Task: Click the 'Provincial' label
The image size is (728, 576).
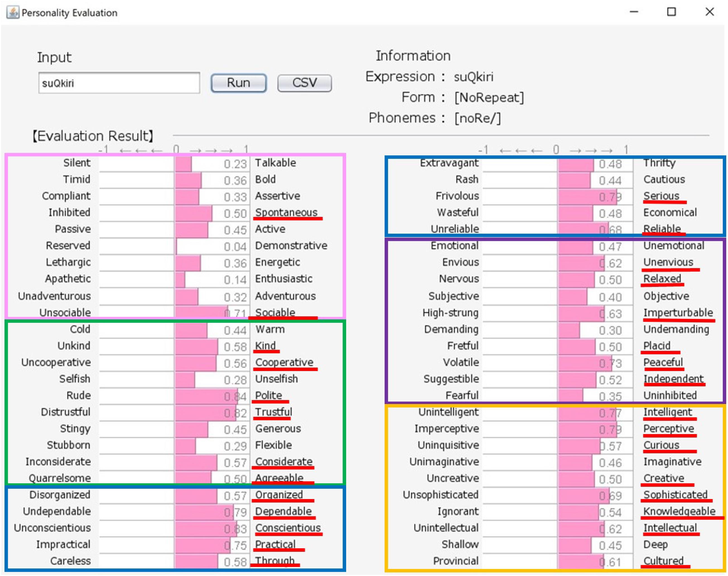Action: [x=456, y=561]
